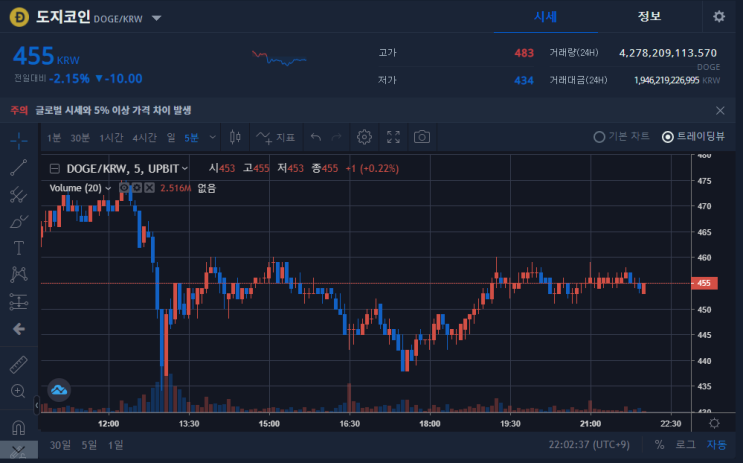Click the back arrow icon
Screen dimensions: 743x463
coord(18,328)
